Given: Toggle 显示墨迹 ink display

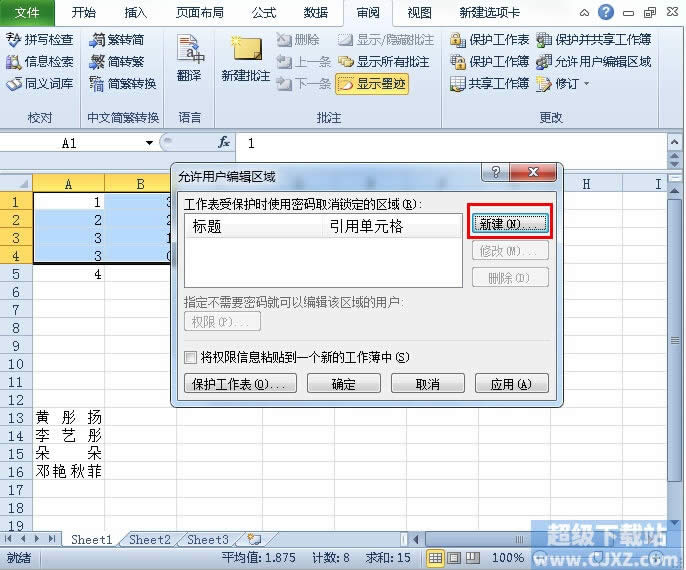Looking at the screenshot, I should 372,84.
